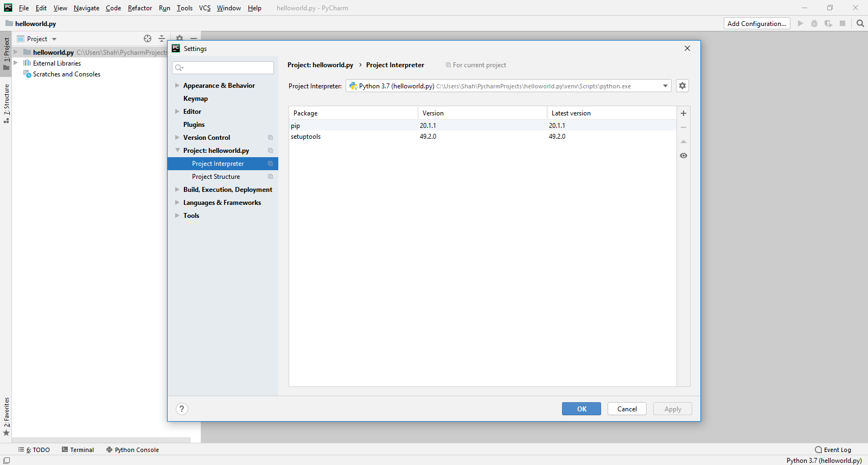Viewport: 868px width, 465px height.
Task: Click copy icon beside Version Control
Action: (x=270, y=138)
